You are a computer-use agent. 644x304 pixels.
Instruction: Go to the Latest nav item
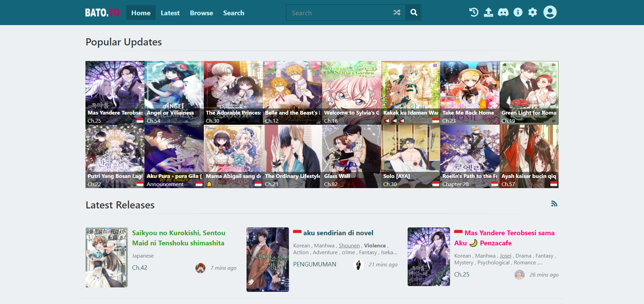(170, 13)
